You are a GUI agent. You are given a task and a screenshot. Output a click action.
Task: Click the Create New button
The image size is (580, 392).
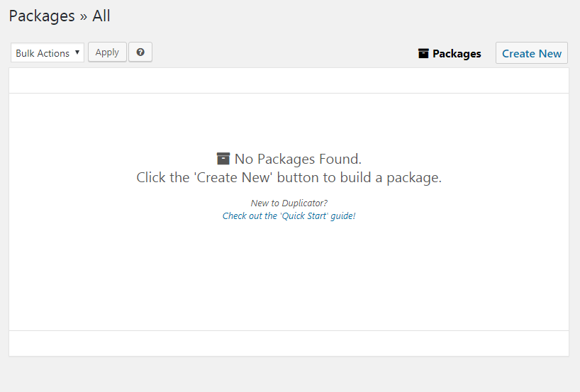pos(531,53)
